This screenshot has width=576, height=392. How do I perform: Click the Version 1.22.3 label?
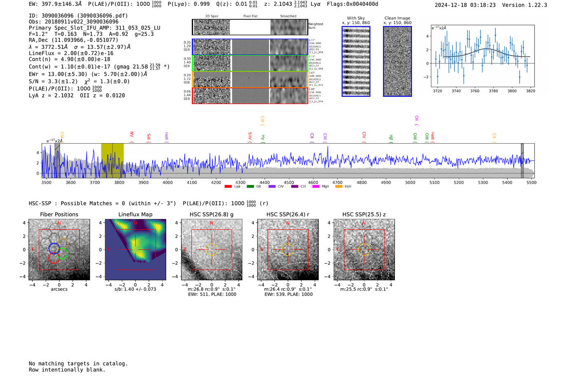(x=525, y=5)
